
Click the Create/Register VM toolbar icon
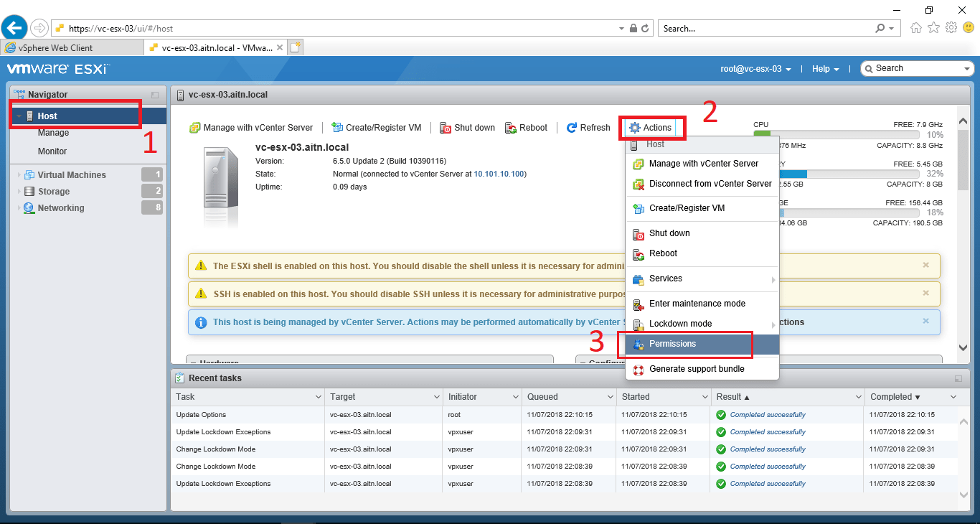[337, 128]
